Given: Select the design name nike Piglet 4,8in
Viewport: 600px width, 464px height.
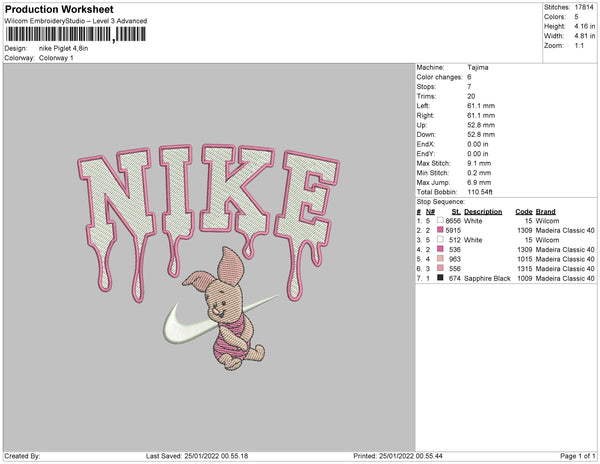Looking at the screenshot, I should pos(64,48).
